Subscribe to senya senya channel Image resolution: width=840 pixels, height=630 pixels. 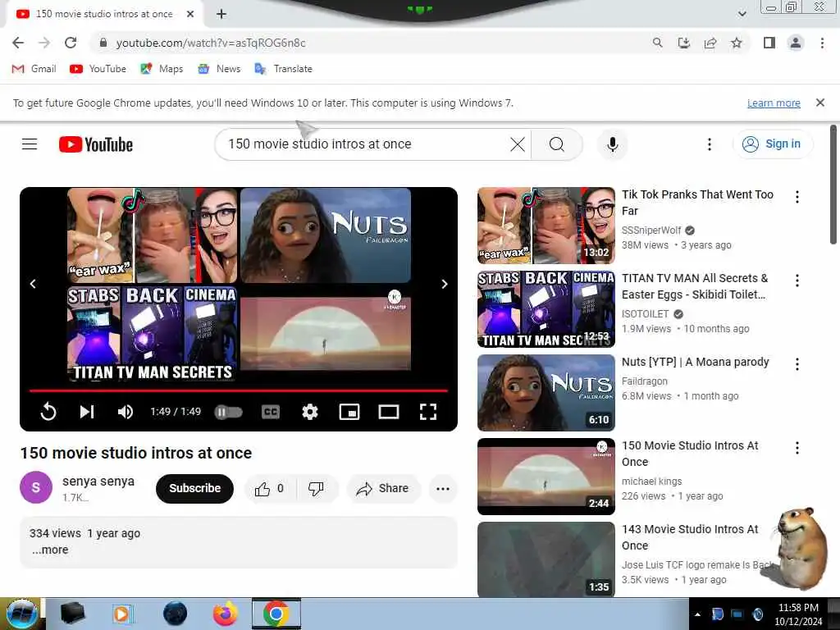194,488
